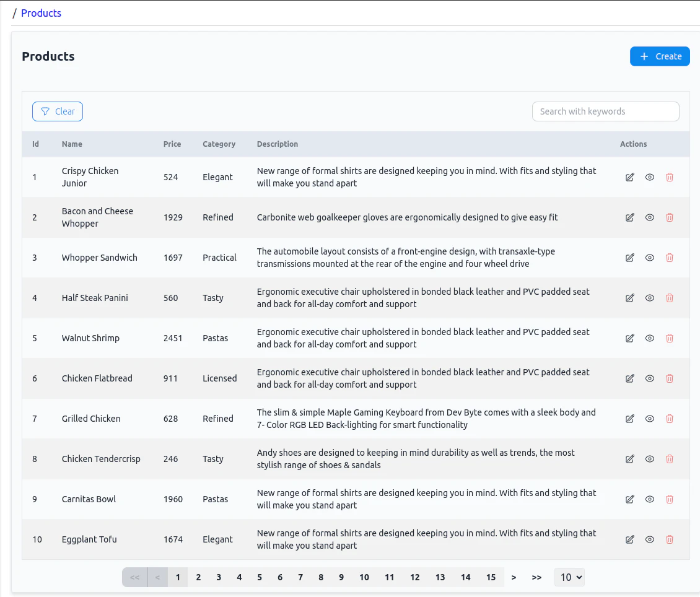Open the page size dropdown showing 10
Image resolution: width=700 pixels, height=597 pixels.
(569, 577)
